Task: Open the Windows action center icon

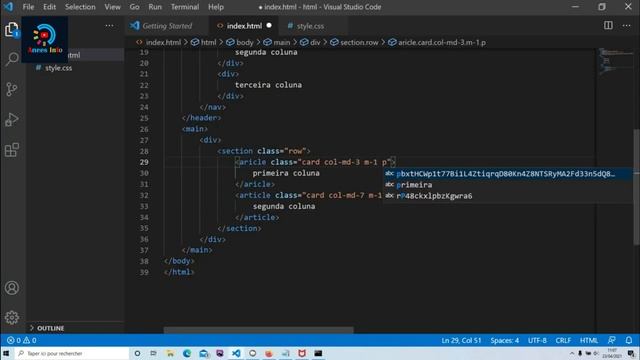Action: click(631, 353)
